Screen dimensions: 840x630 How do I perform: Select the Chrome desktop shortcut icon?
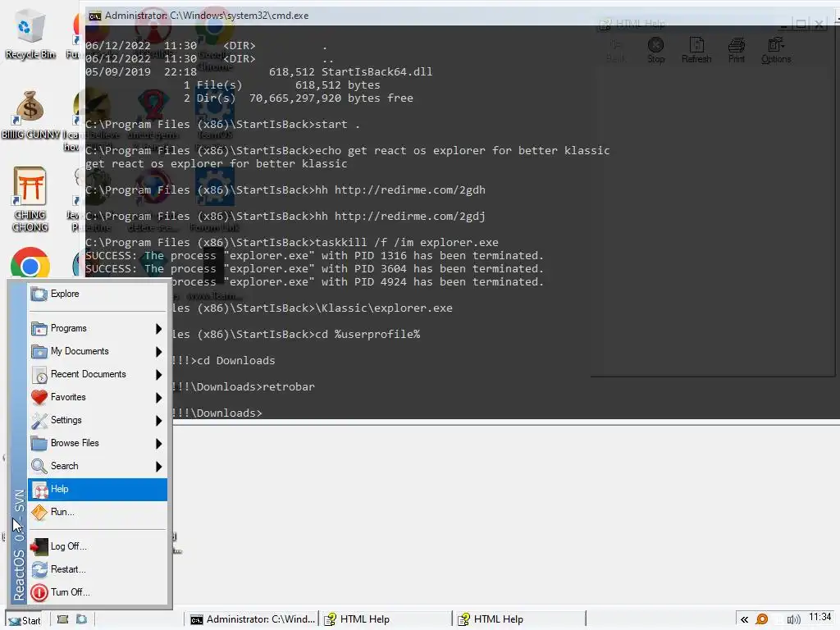(x=30, y=263)
